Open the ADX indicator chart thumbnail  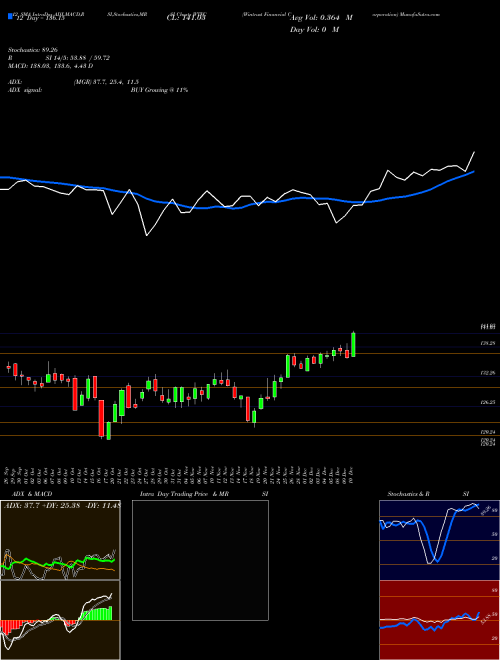coord(60,540)
